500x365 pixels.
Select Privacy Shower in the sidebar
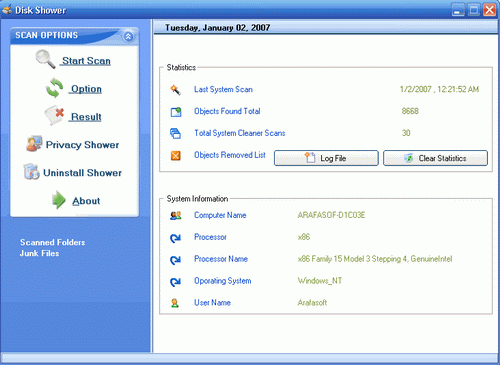point(82,145)
